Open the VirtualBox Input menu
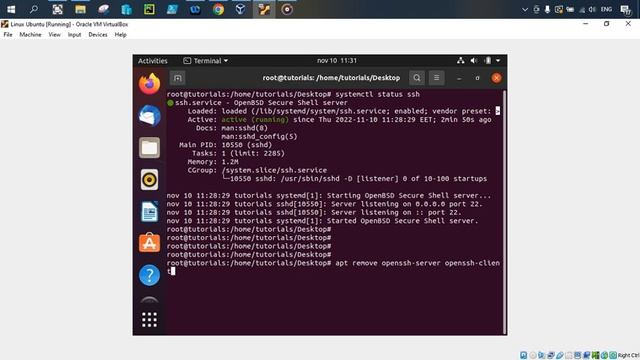Screen dimensions: 640x360 tap(74, 35)
